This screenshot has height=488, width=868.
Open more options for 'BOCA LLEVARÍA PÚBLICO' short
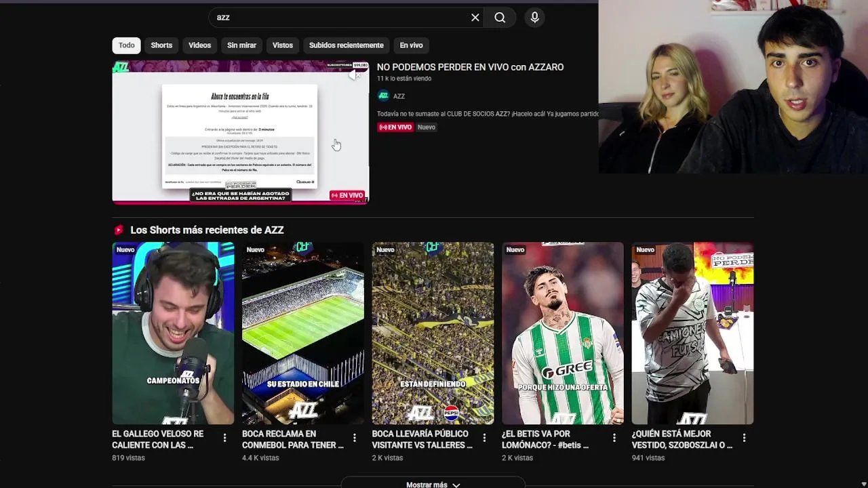pyautogui.click(x=484, y=439)
